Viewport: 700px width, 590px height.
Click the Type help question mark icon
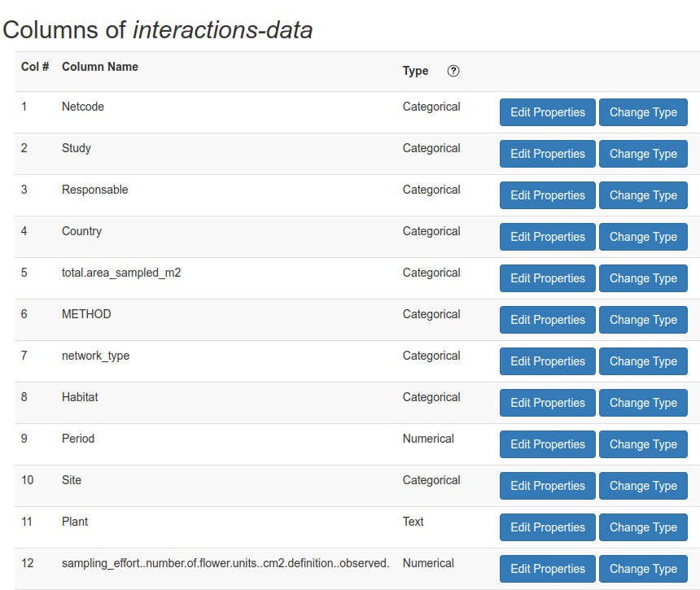tap(453, 71)
